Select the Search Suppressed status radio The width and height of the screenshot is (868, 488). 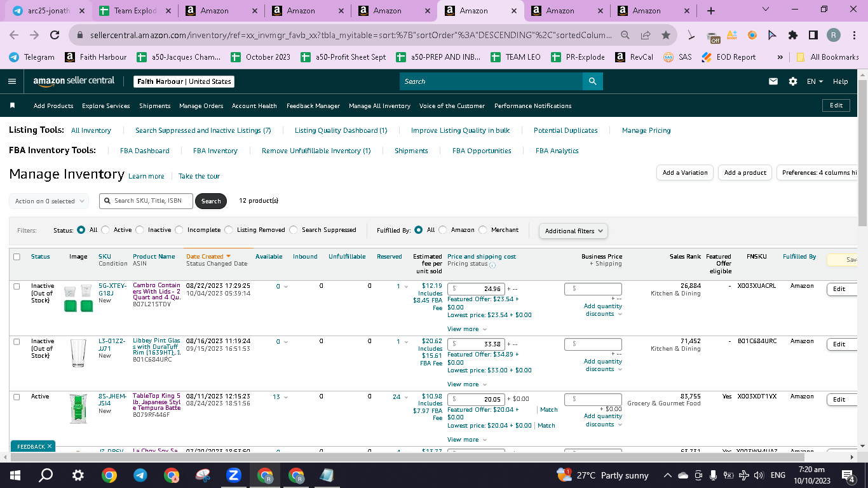tap(294, 230)
